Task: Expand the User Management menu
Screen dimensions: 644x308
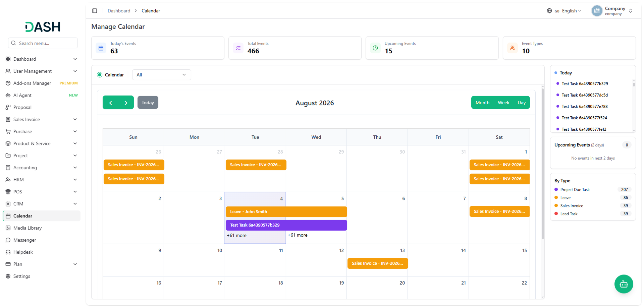Action: (x=42, y=71)
